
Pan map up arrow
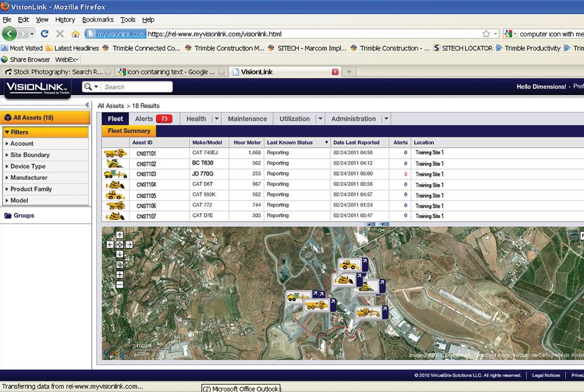point(120,235)
